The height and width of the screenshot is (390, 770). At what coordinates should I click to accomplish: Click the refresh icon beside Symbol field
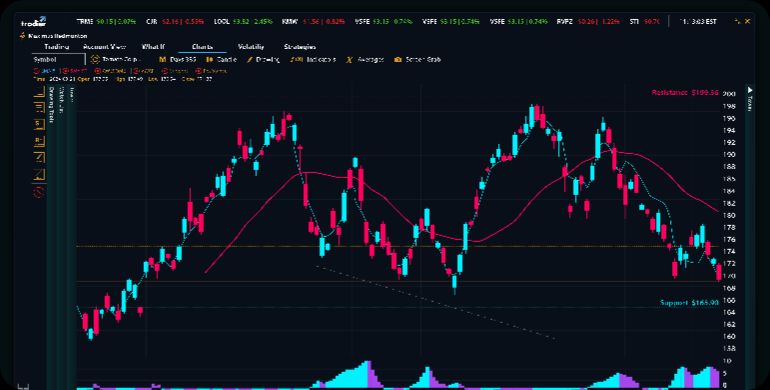[x=95, y=59]
